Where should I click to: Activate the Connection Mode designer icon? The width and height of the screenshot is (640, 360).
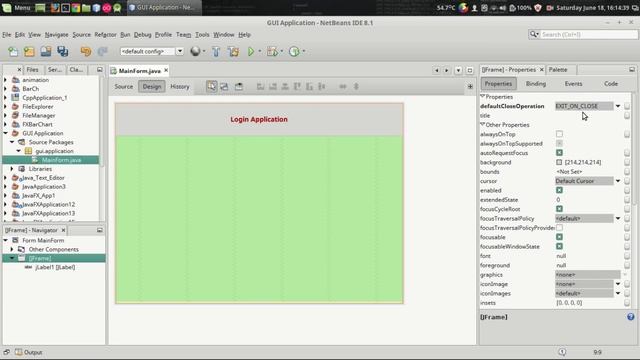(x=224, y=87)
